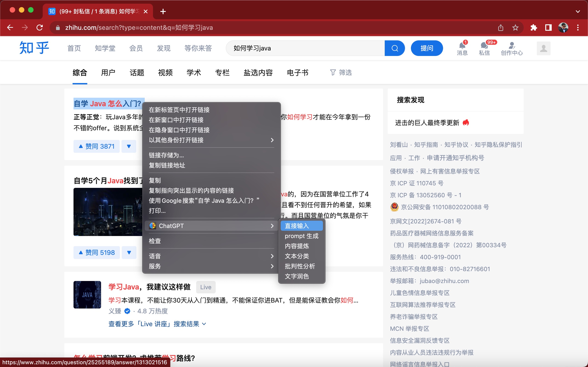Click the Chrome extensions puzzle icon
This screenshot has width=588, height=367.
pyautogui.click(x=534, y=28)
